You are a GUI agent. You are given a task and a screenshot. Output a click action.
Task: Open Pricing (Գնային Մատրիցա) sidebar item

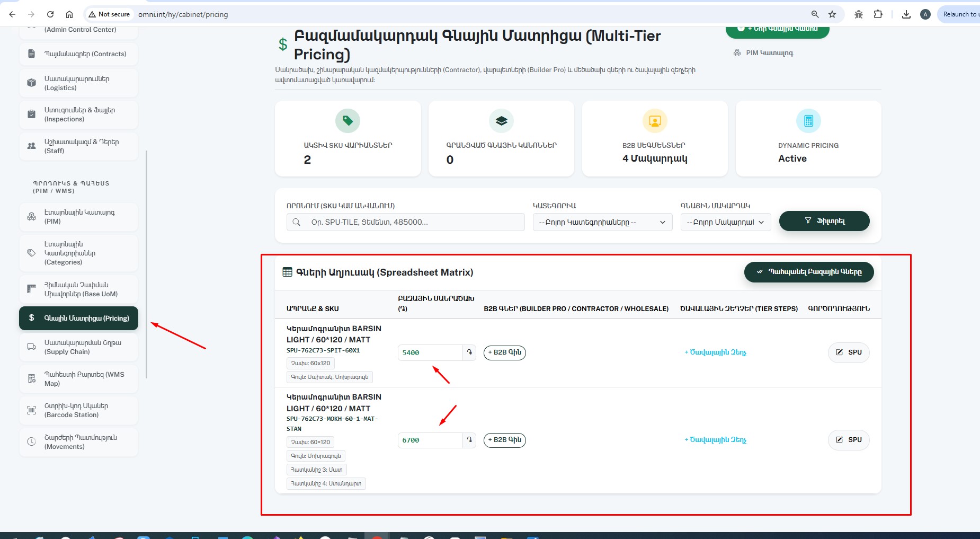78,318
